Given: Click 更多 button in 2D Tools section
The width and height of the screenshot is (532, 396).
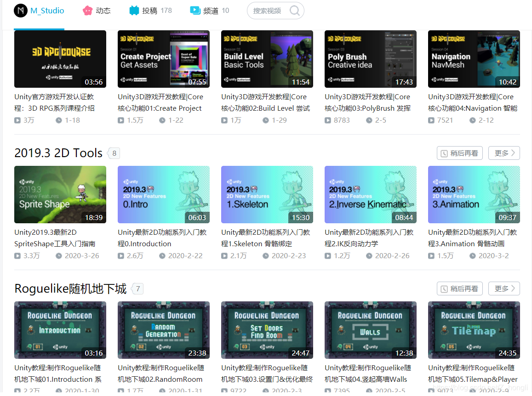Looking at the screenshot, I should click(504, 153).
